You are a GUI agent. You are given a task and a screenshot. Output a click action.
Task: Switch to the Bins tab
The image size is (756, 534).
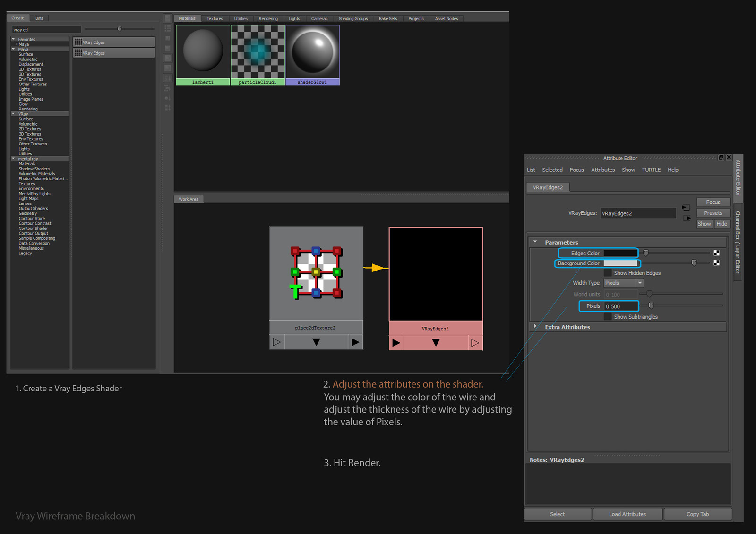(39, 18)
